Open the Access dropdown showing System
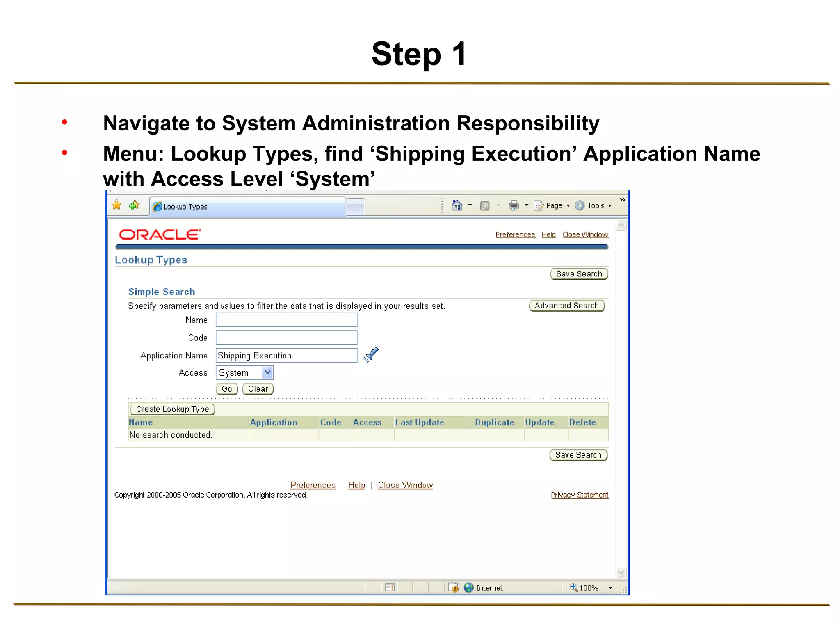 244,373
